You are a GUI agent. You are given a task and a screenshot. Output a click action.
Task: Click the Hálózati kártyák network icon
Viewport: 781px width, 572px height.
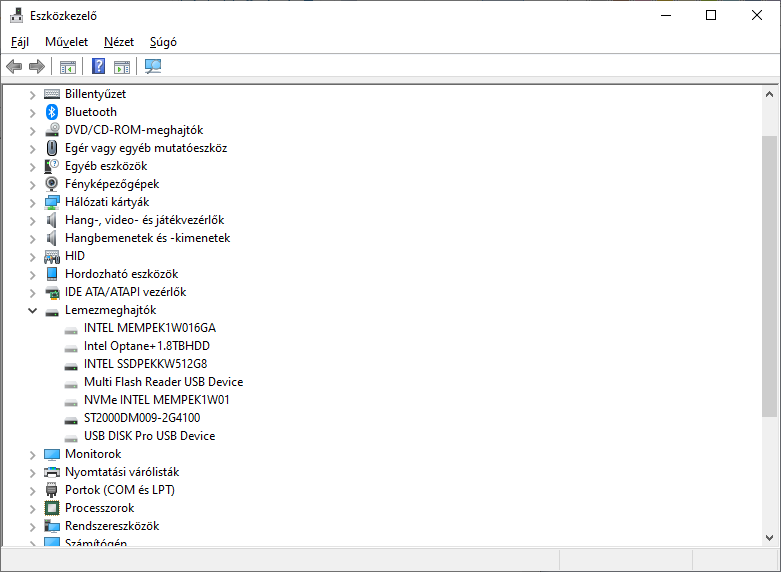point(52,202)
